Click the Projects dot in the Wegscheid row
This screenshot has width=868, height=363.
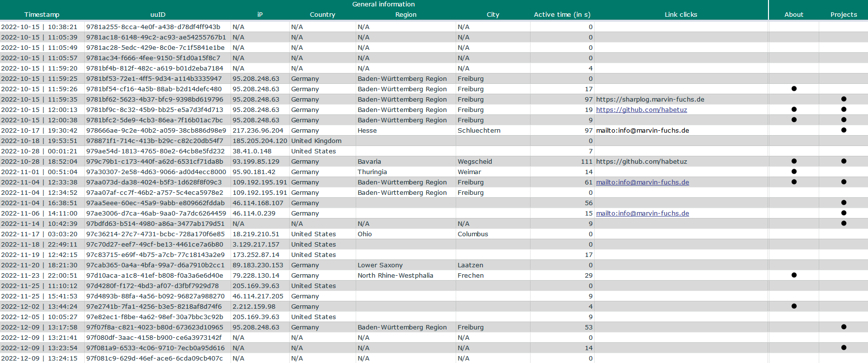tap(843, 161)
